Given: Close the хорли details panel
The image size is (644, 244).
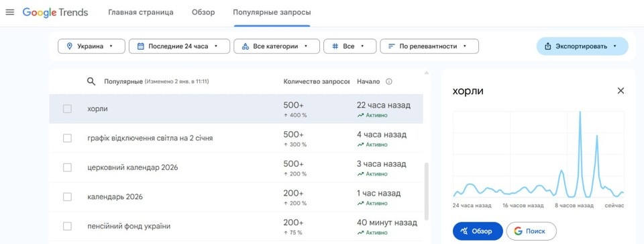Looking at the screenshot, I should click(621, 91).
